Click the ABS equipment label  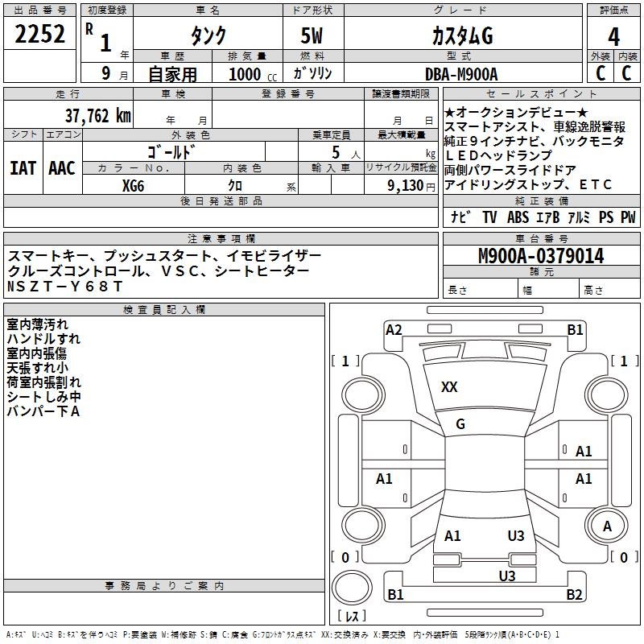(518, 217)
